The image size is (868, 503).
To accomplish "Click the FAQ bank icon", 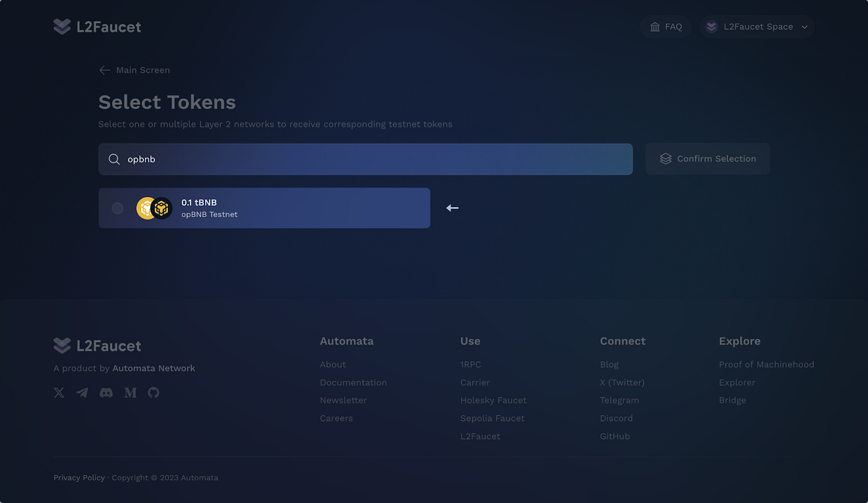I will tap(655, 27).
